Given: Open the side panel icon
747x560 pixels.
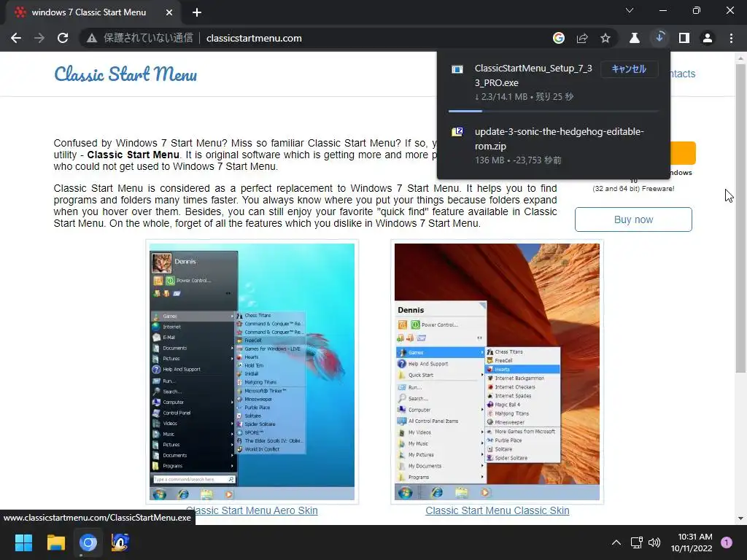Looking at the screenshot, I should click(x=684, y=38).
